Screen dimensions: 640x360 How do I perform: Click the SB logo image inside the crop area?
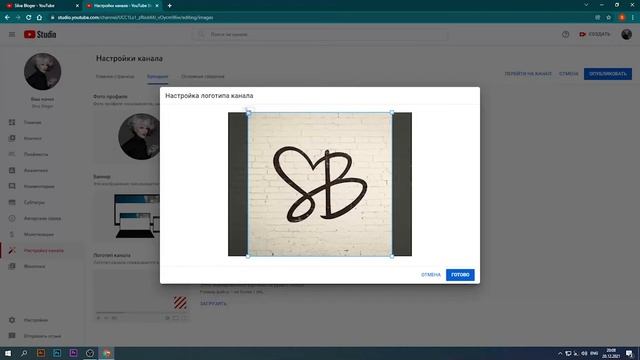click(x=320, y=184)
